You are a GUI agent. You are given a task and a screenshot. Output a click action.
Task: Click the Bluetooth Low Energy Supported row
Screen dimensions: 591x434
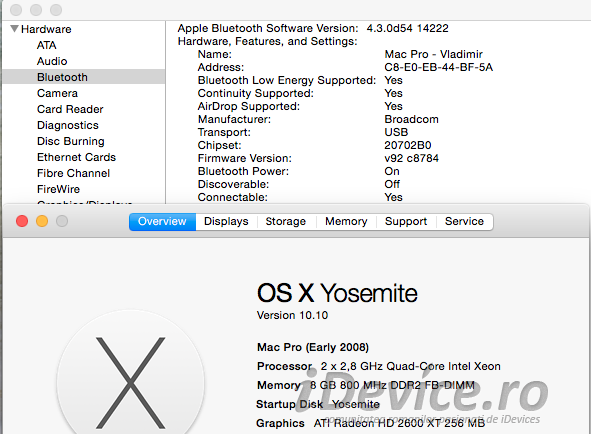pyautogui.click(x=300, y=80)
